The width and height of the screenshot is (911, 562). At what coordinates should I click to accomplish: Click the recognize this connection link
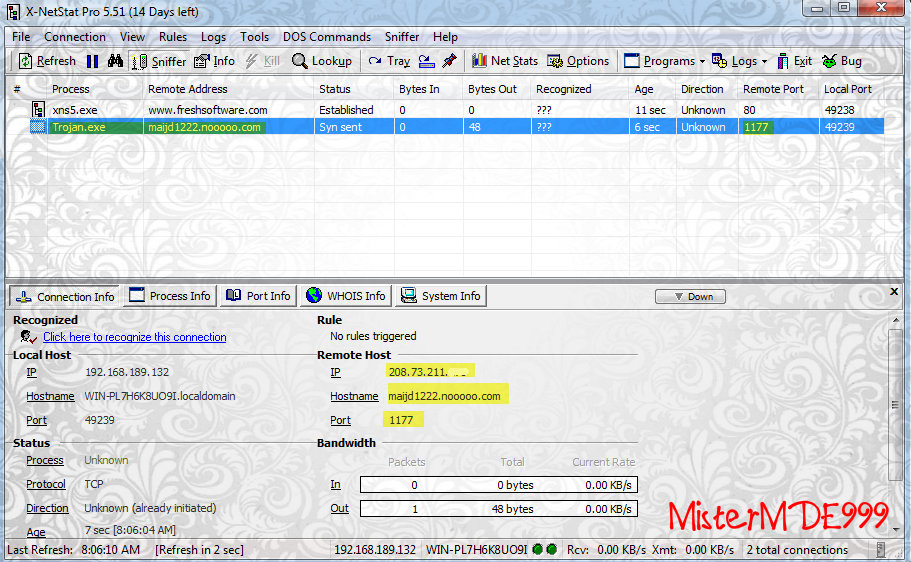[134, 337]
